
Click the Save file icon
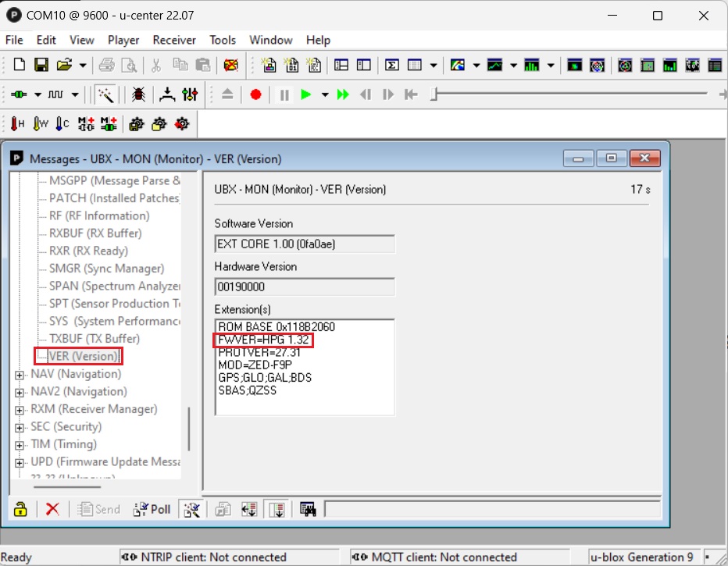click(41, 66)
